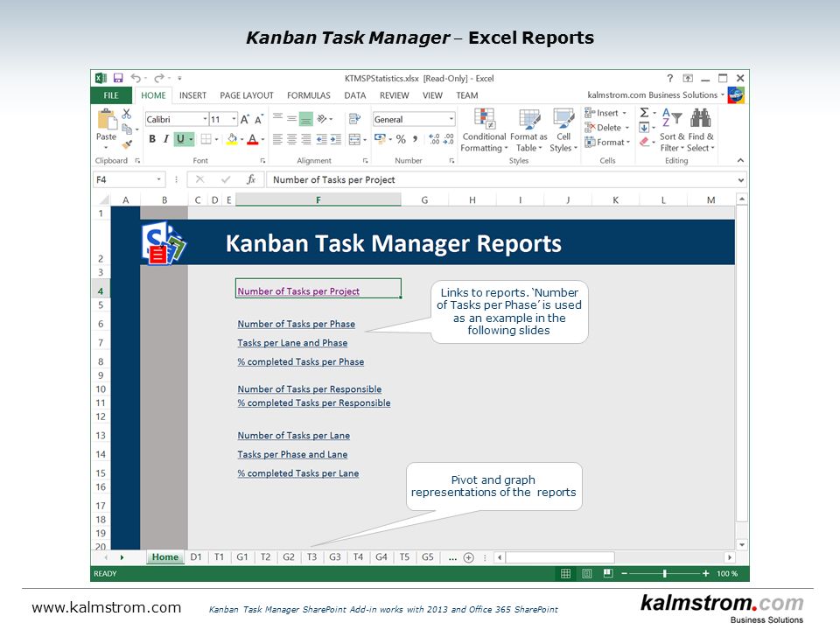Screen dimensions: 840x630
Task: Click the Insert Function fx icon
Action: pos(251,180)
